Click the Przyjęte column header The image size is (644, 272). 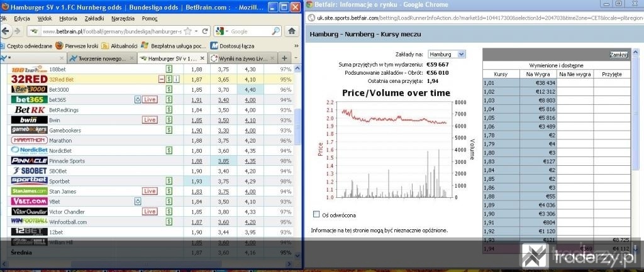tap(612, 74)
